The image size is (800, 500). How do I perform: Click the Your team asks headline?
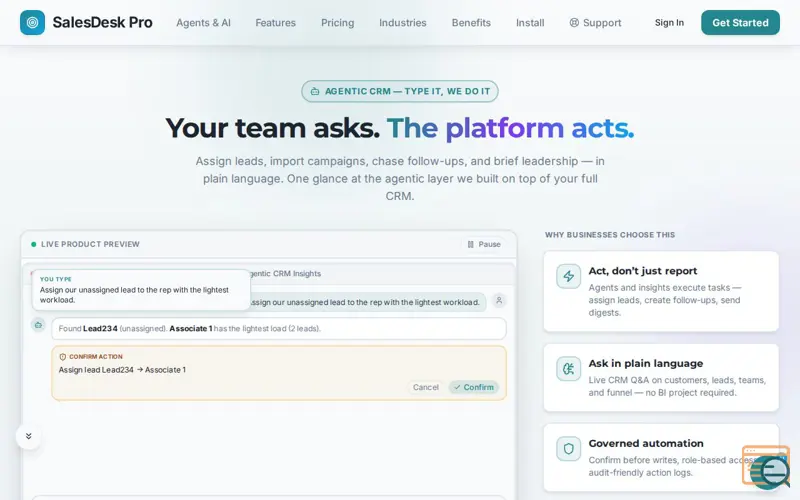click(399, 128)
